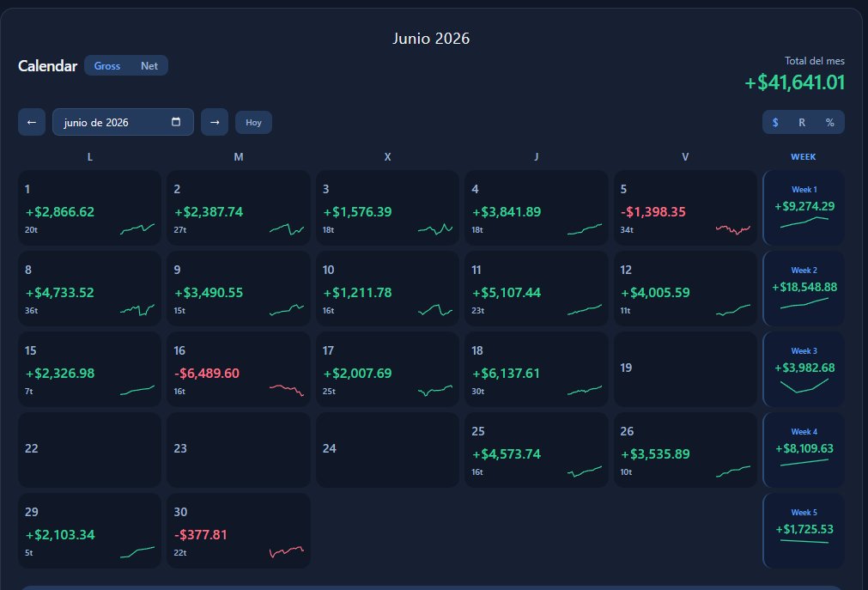Screen dimensions: 868x590
Task: Open Week 3 summary +$3,982.68
Action: 804,369
